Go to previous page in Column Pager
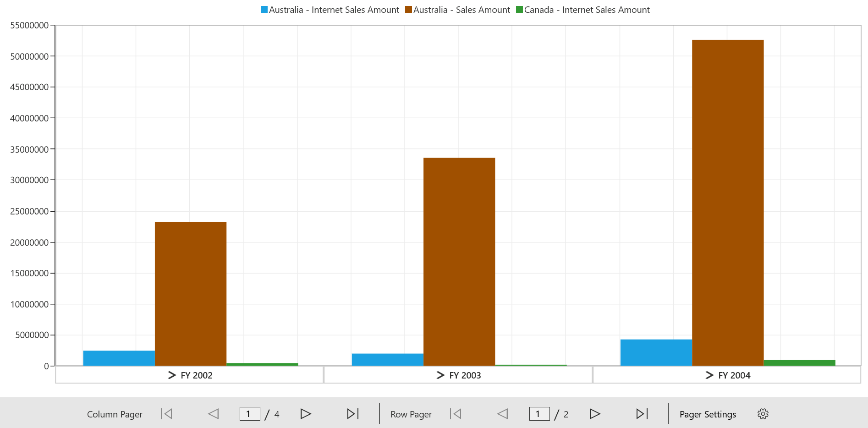Viewport: 868px width, 428px height. pos(213,414)
